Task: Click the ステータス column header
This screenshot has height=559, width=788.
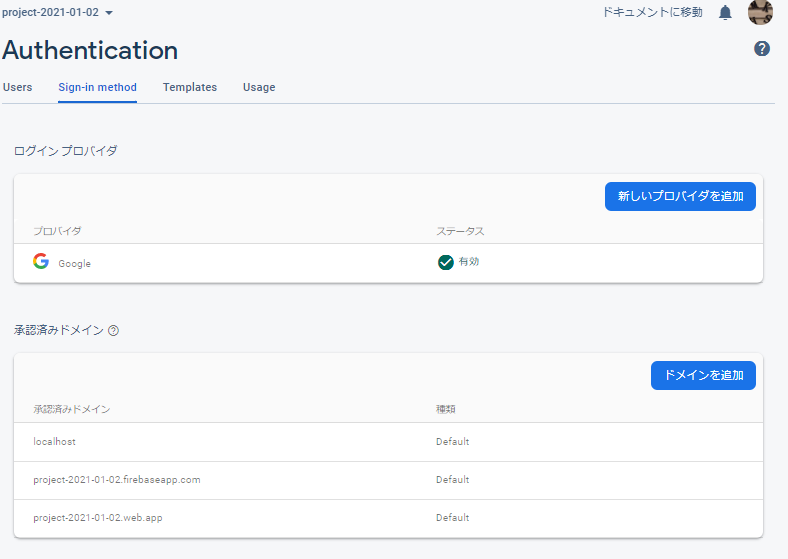Action: click(x=460, y=231)
